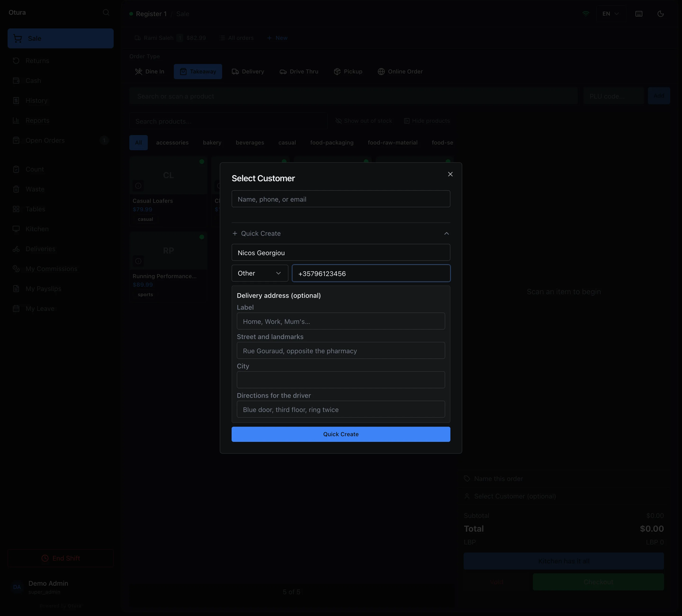Collapse the Quick Create section chevron
Viewport: 682px width, 616px height.
[447, 234]
